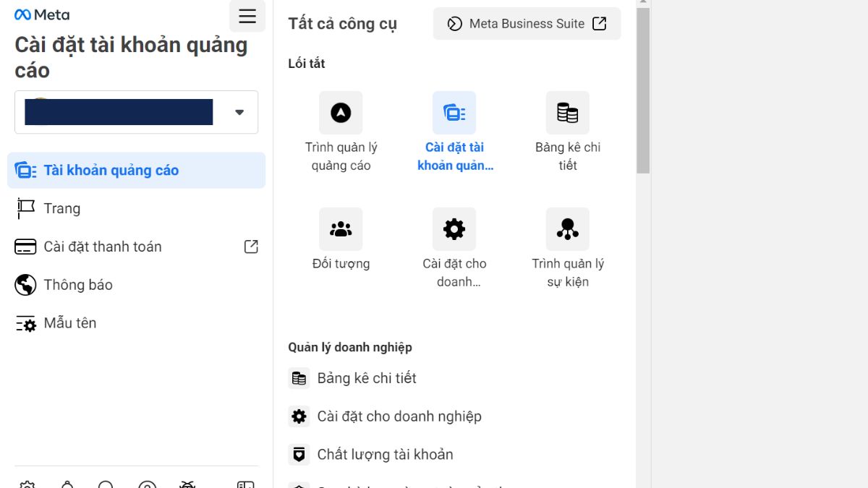Click the Đối tượng audiences icon
The height and width of the screenshot is (488, 868).
pyautogui.click(x=340, y=229)
